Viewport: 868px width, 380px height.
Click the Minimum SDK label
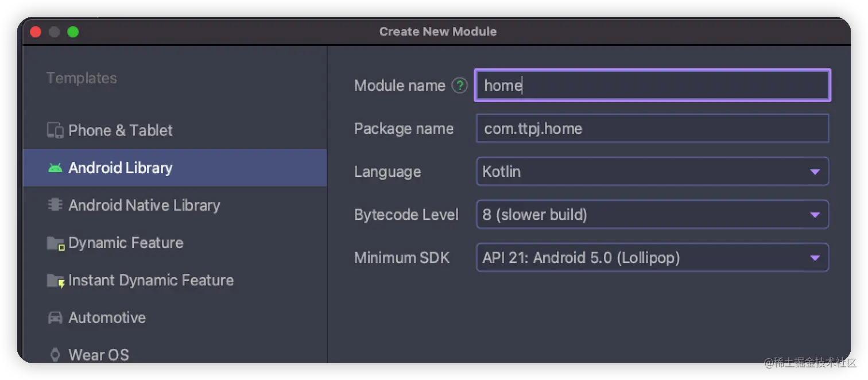point(402,258)
